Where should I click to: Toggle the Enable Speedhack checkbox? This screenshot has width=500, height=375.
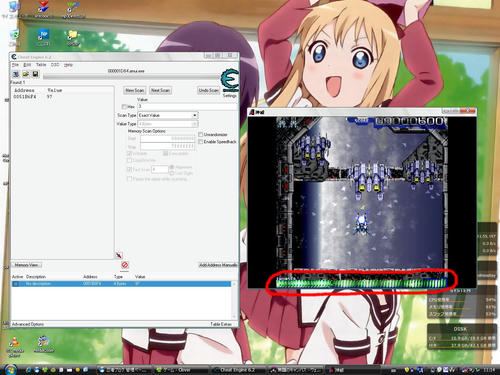tap(200, 142)
